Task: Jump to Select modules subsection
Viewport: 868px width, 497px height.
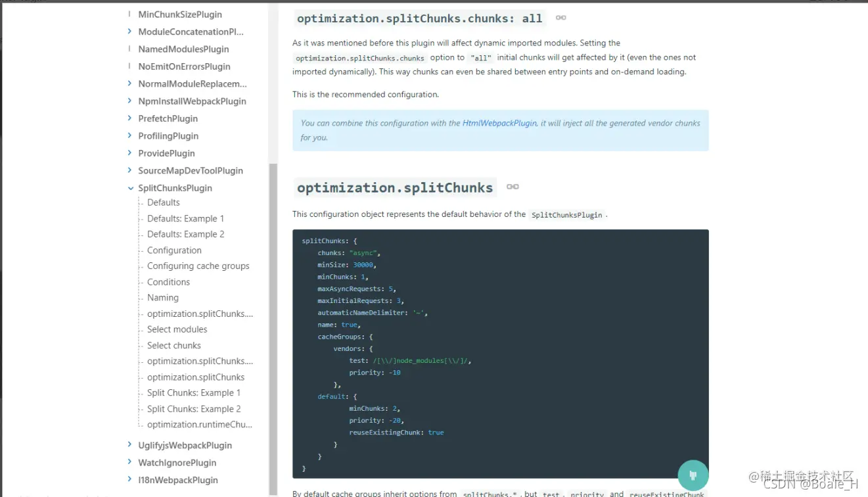Action: click(x=177, y=329)
